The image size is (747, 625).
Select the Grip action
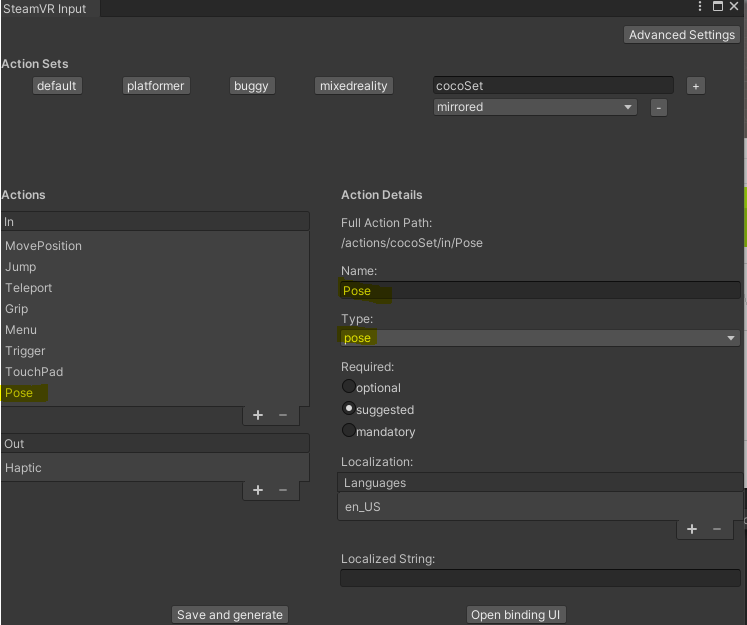[x=155, y=309]
